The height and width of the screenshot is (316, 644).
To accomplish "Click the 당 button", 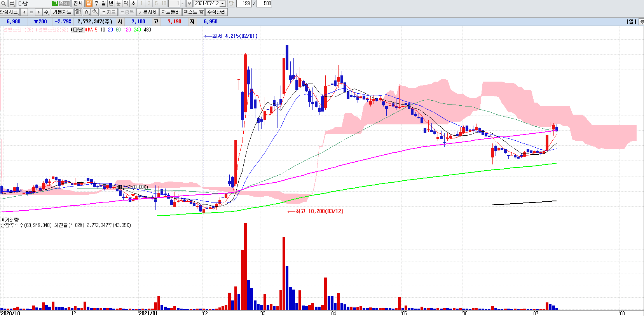I will pos(231,3).
